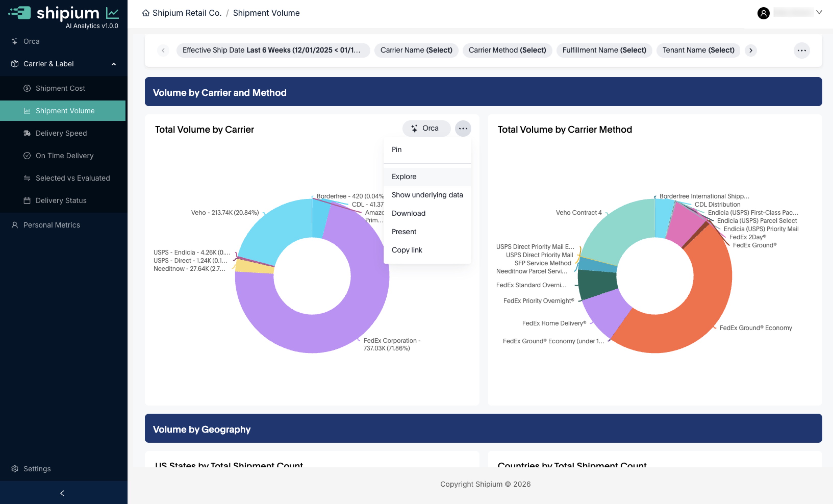This screenshot has height=504, width=833.
Task: Select Delivery Speed truck icon item
Action: (x=27, y=133)
